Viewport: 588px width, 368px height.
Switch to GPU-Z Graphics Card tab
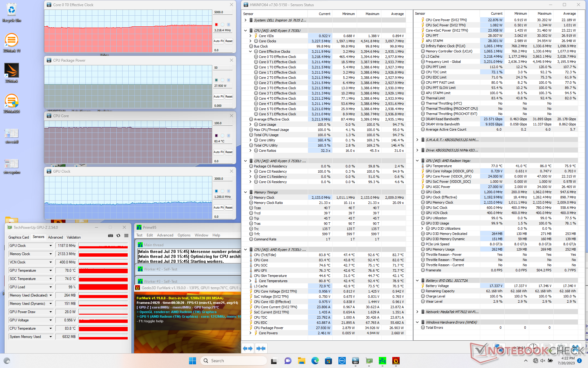tap(18, 237)
